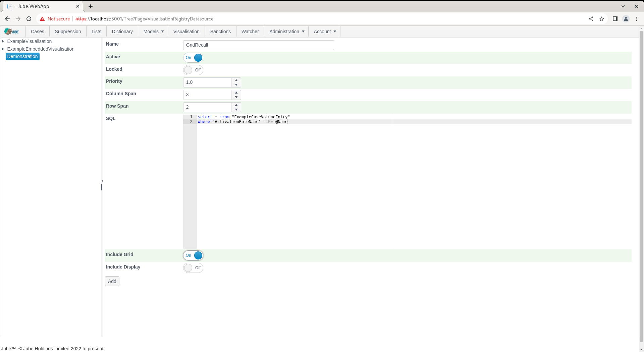The image size is (644, 352).
Task: Click the splitter collapse handle
Action: 102,181
